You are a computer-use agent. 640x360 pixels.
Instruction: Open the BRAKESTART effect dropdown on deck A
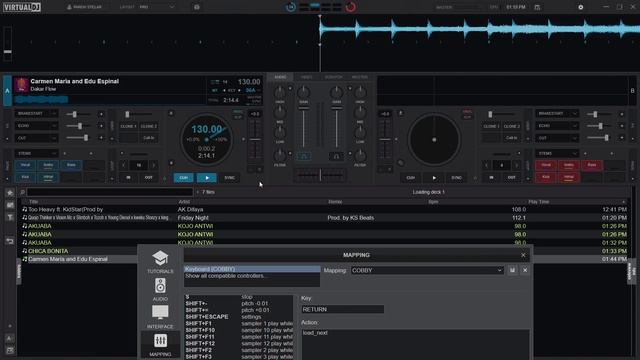(x=36, y=113)
